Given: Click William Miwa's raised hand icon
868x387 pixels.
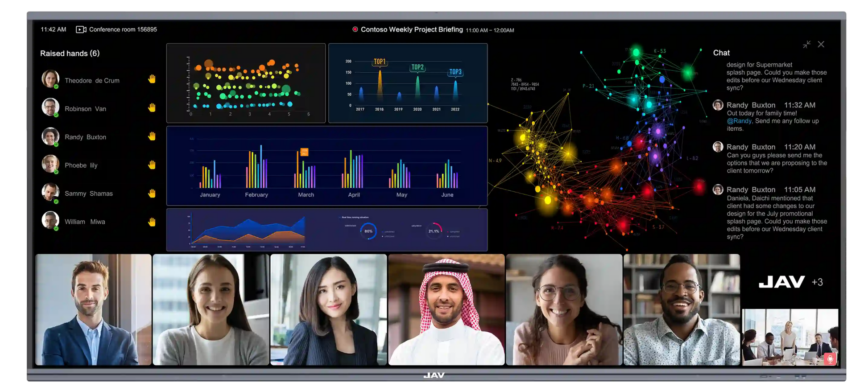Looking at the screenshot, I should tap(152, 222).
